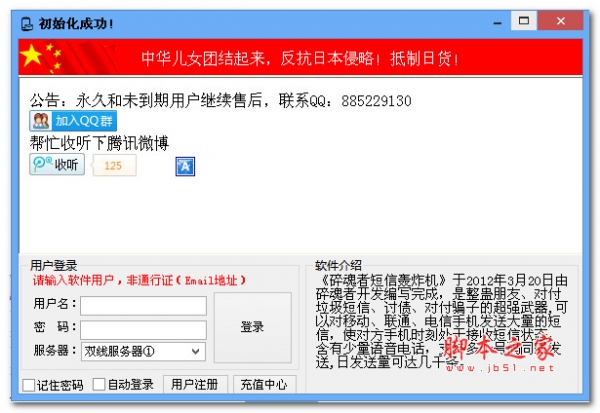This screenshot has height=413, width=600.
Task: Close the window
Action: coord(561,21)
